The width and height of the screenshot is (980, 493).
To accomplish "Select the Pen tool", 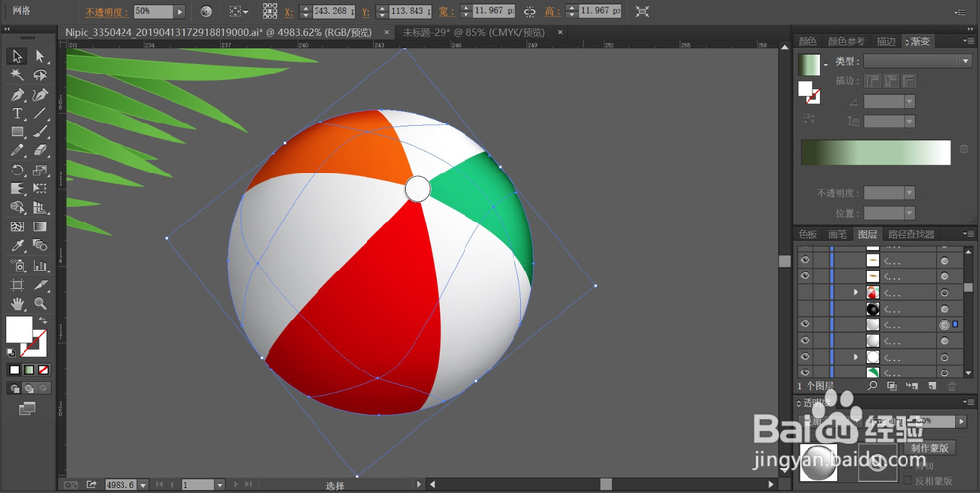I will (x=17, y=94).
